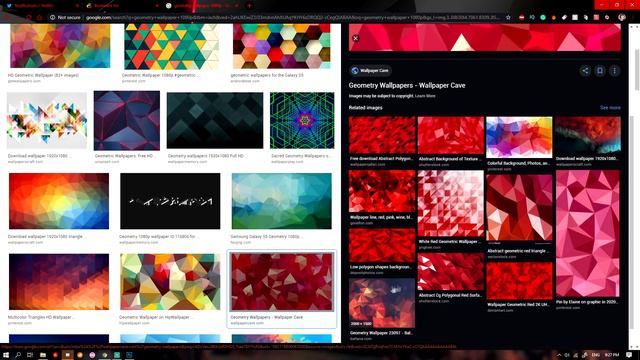Save image with the bookmark icon

(x=600, y=71)
